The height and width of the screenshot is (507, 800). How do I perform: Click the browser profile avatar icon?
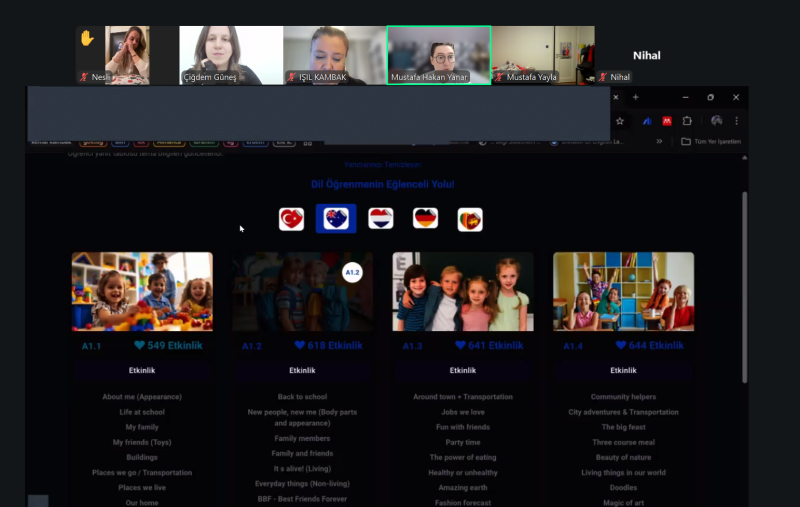pyautogui.click(x=716, y=121)
